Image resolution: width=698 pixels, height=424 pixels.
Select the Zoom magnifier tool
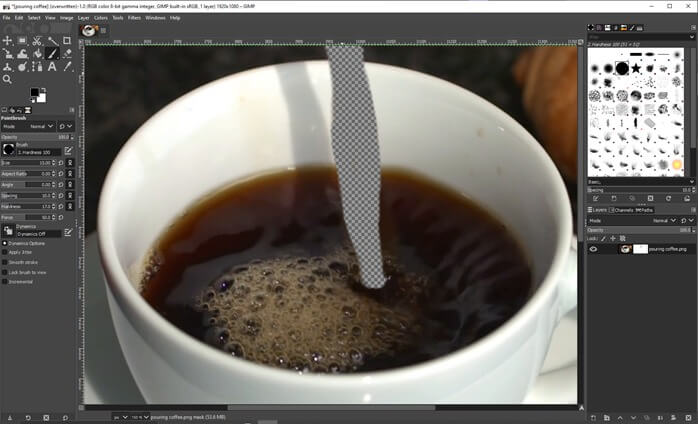pos(7,79)
